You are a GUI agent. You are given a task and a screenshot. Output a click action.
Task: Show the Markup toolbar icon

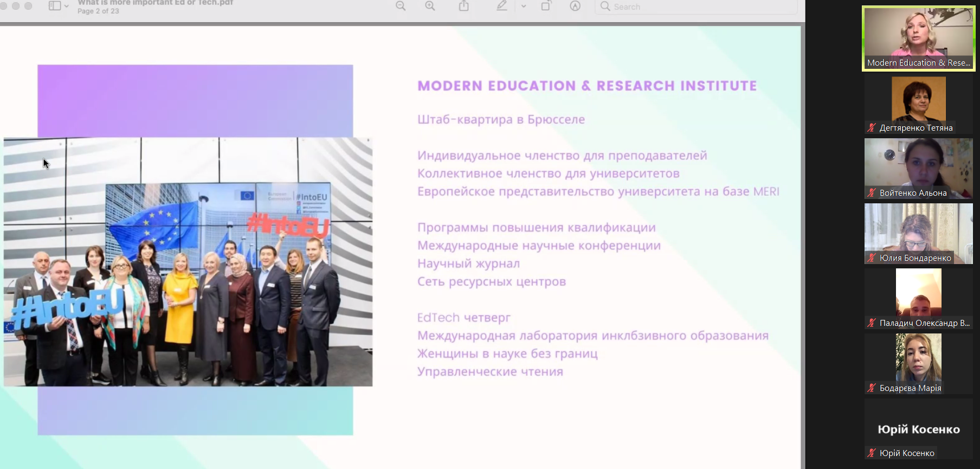[x=575, y=6]
